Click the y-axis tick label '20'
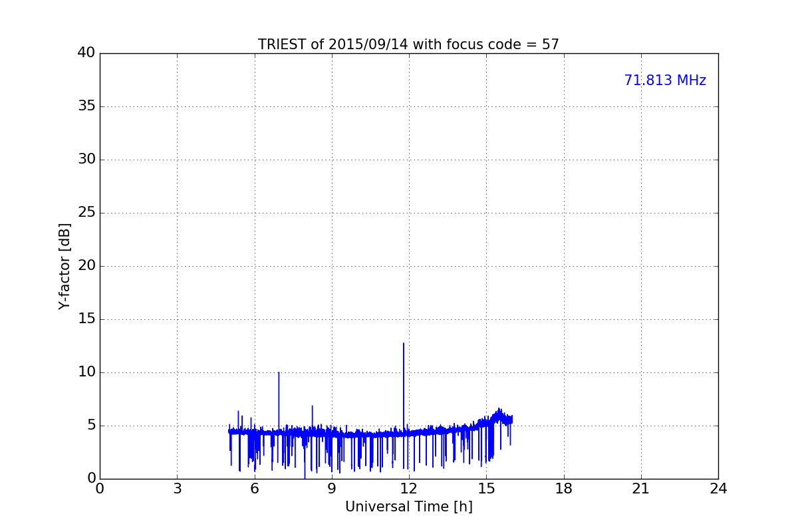 86,266
